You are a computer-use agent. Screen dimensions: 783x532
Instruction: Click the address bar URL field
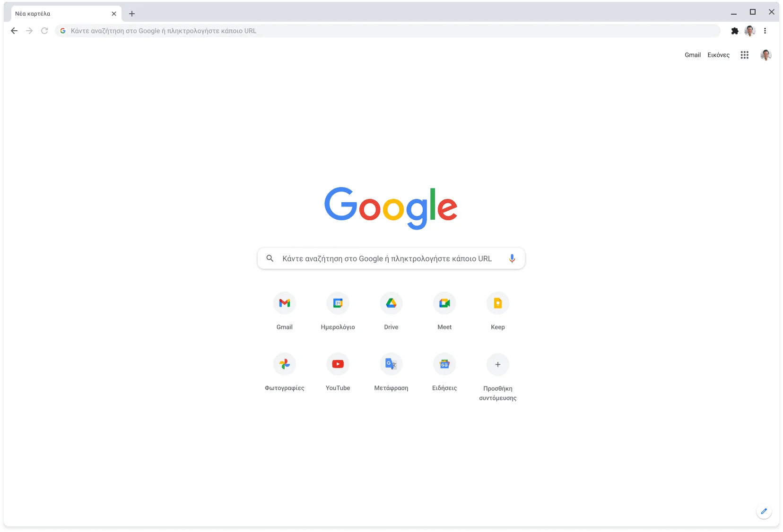(x=388, y=31)
